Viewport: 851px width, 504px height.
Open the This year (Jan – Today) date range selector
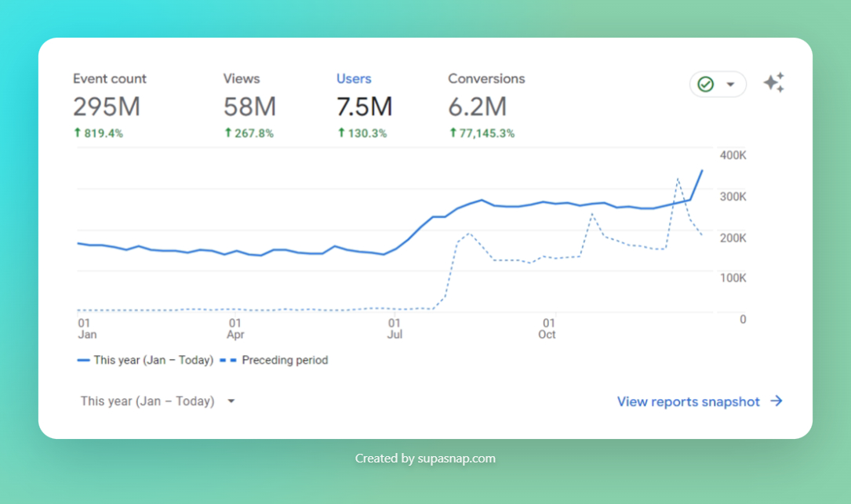point(147,401)
